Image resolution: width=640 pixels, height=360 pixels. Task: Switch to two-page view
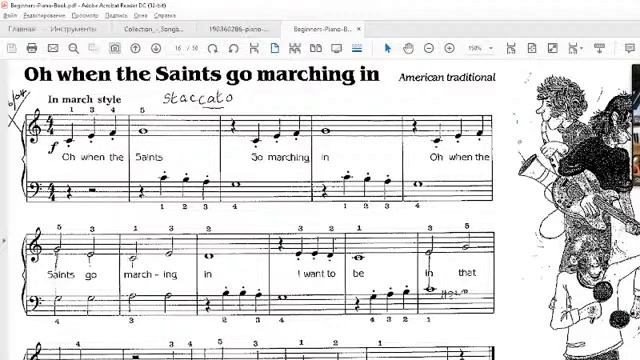(x=316, y=48)
